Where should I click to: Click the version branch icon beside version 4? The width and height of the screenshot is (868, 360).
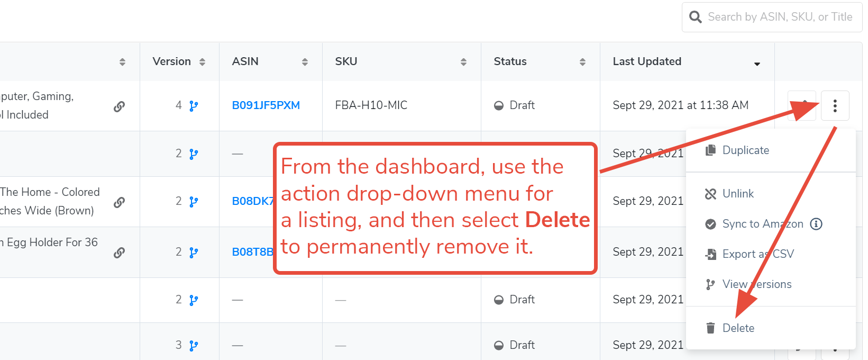193,105
